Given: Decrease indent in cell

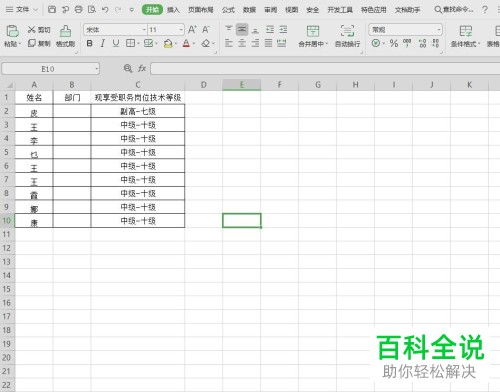Looking at the screenshot, I should (270, 29).
